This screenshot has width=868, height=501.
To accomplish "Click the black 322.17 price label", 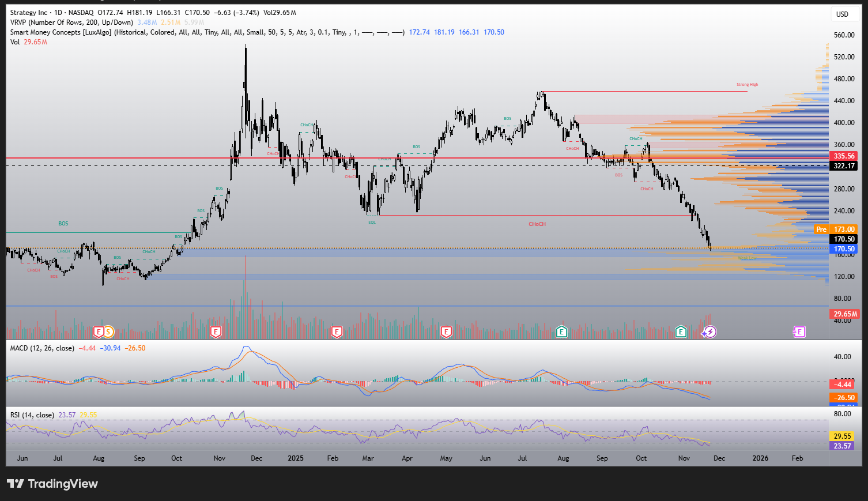I will (844, 166).
